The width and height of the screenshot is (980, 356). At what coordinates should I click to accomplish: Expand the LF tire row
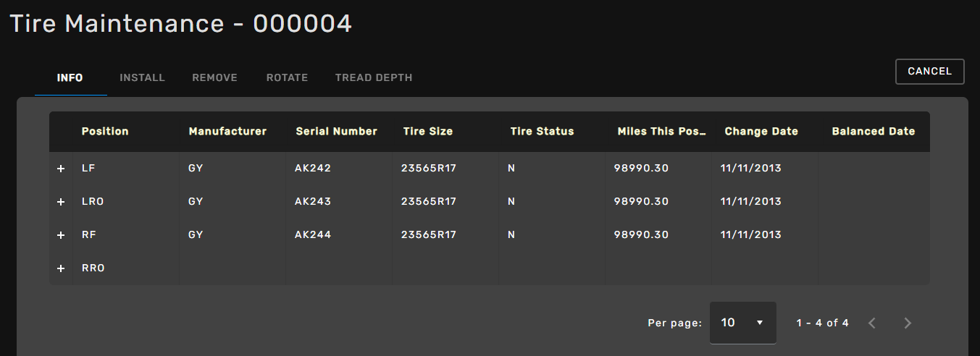61,169
